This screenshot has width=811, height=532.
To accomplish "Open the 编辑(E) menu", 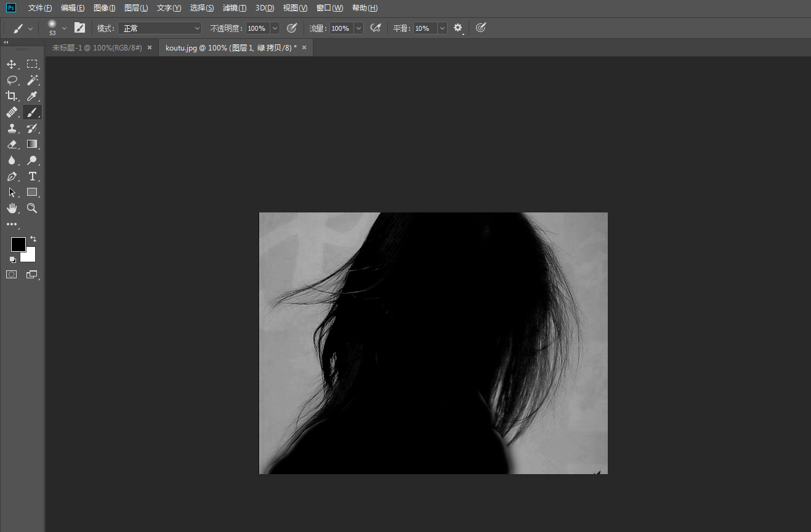I will [x=73, y=8].
